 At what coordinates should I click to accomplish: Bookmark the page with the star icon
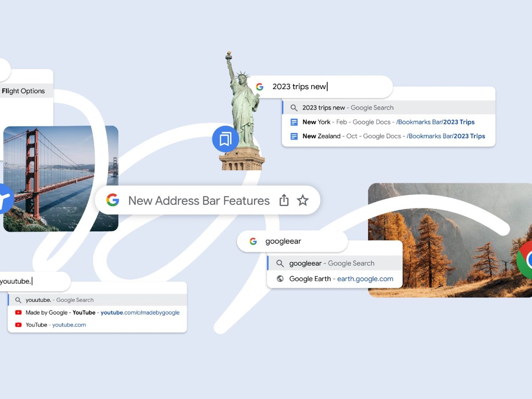302,200
